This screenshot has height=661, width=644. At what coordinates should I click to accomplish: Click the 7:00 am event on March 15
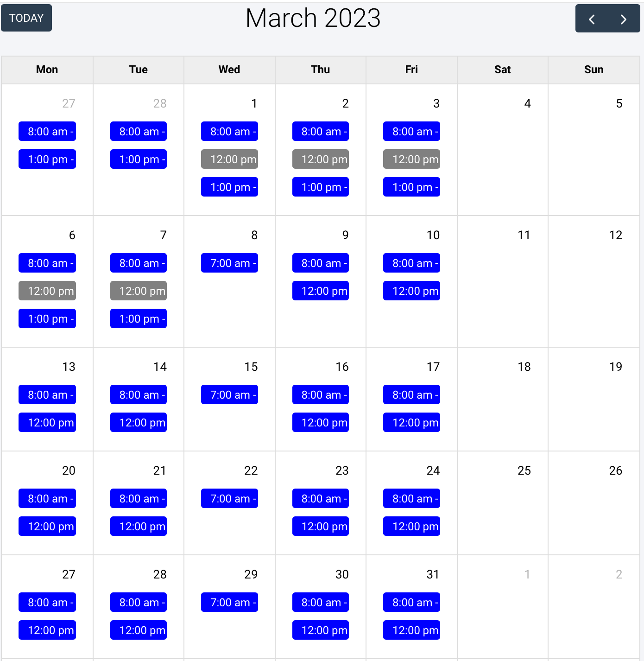click(x=229, y=395)
